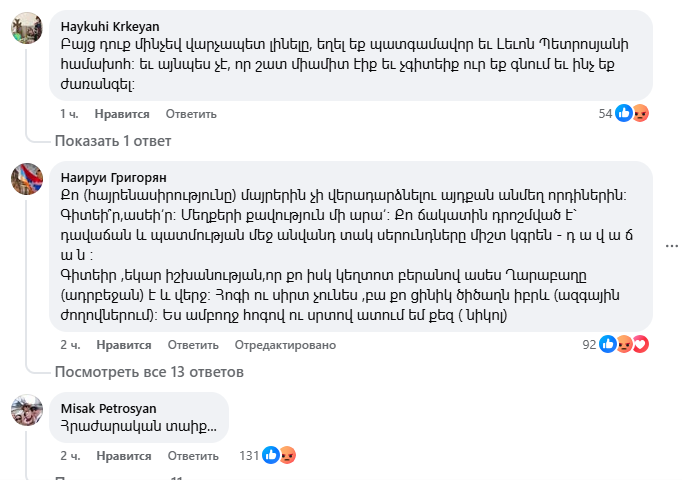The height and width of the screenshot is (480, 682).
Task: Reply to Misak Petrosyan's comment via Ответить
Action: click(x=192, y=455)
